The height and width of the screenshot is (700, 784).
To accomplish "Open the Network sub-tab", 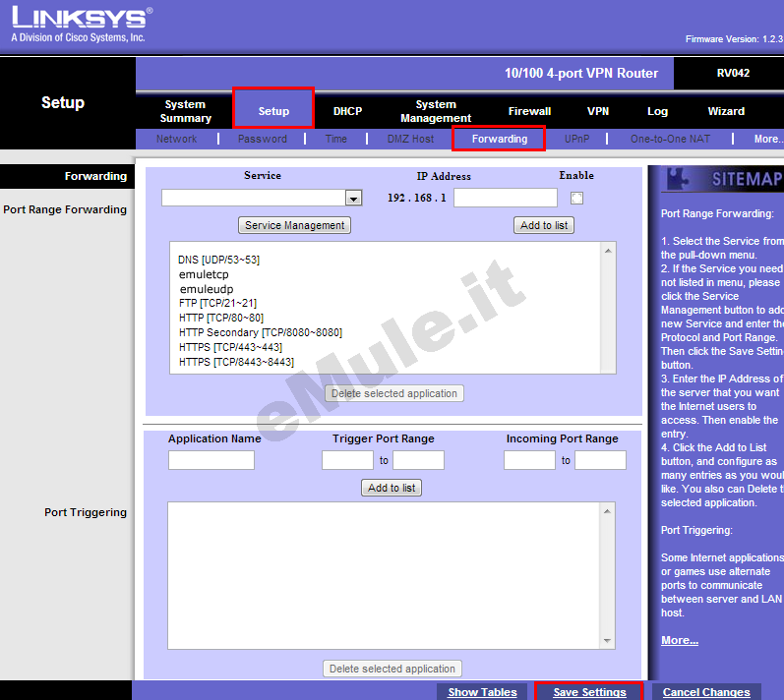I will [176, 139].
